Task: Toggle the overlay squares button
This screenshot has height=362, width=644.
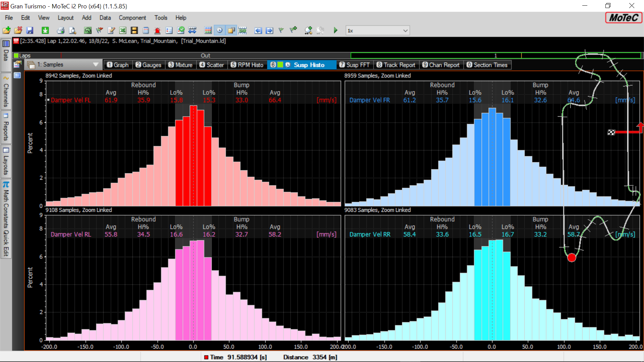Action: click(x=231, y=31)
